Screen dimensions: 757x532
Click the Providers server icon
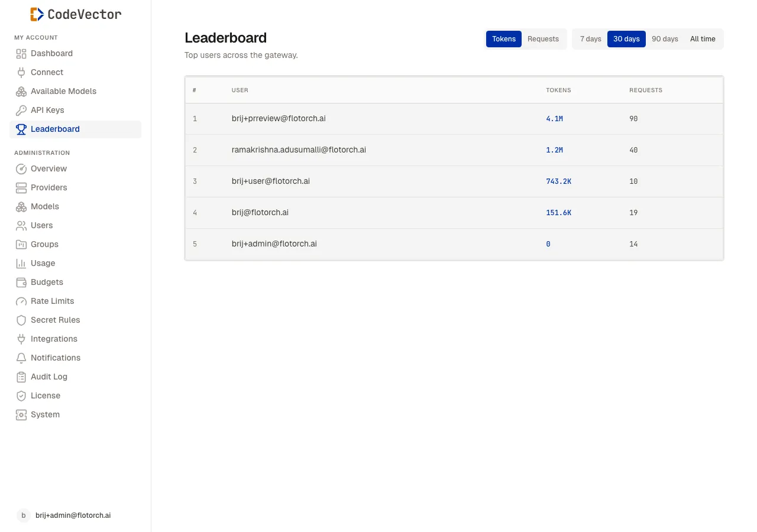click(21, 187)
